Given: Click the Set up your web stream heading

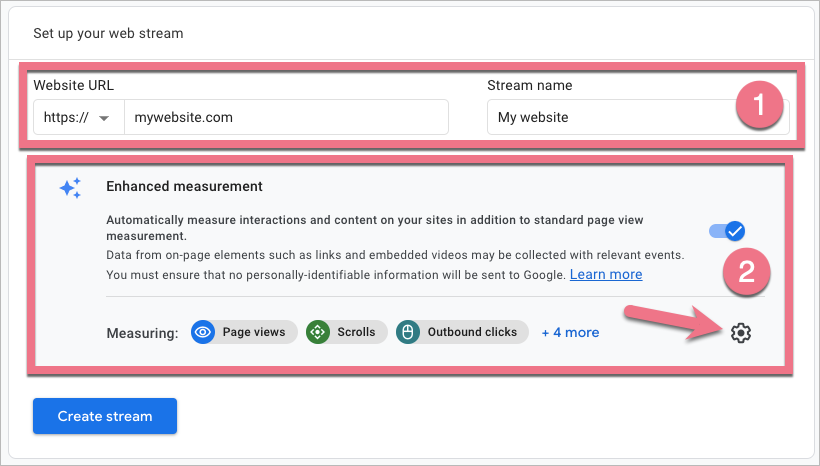Looking at the screenshot, I should pyautogui.click(x=108, y=33).
